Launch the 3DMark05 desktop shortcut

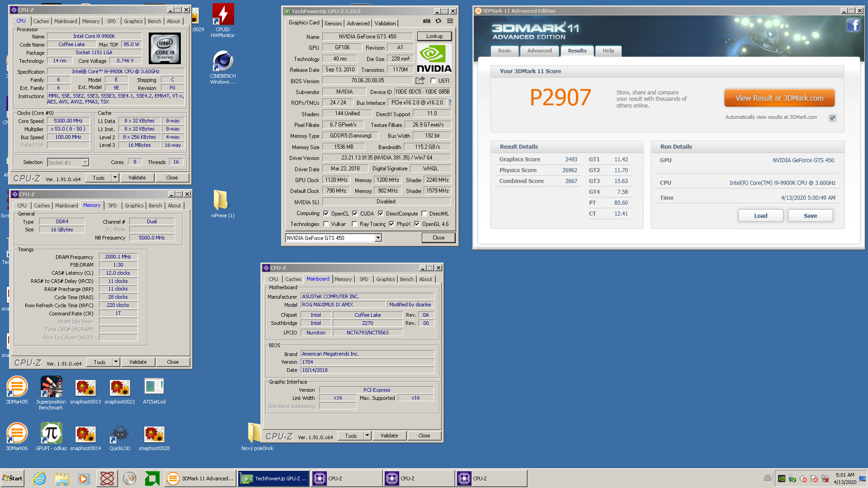(x=17, y=390)
